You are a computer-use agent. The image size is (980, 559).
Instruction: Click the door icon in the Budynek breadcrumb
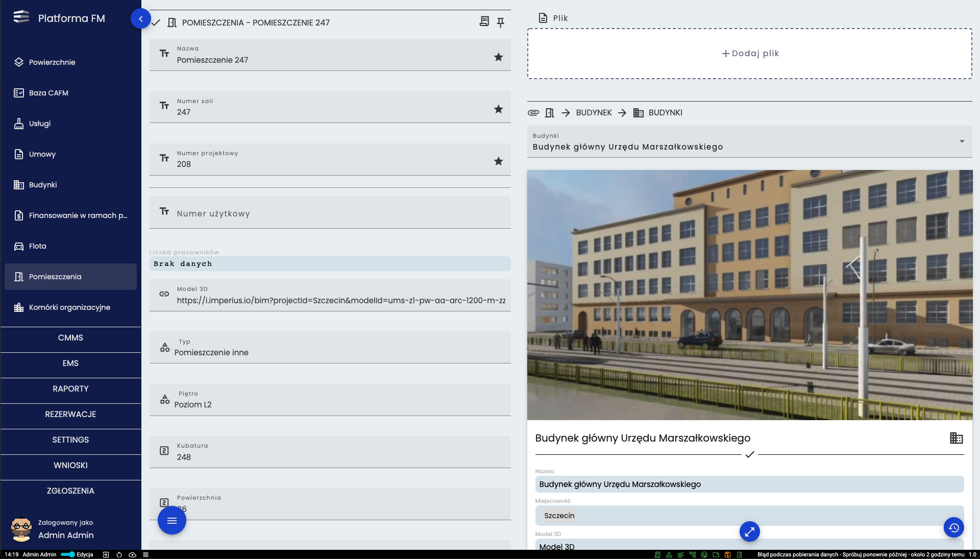coord(550,113)
